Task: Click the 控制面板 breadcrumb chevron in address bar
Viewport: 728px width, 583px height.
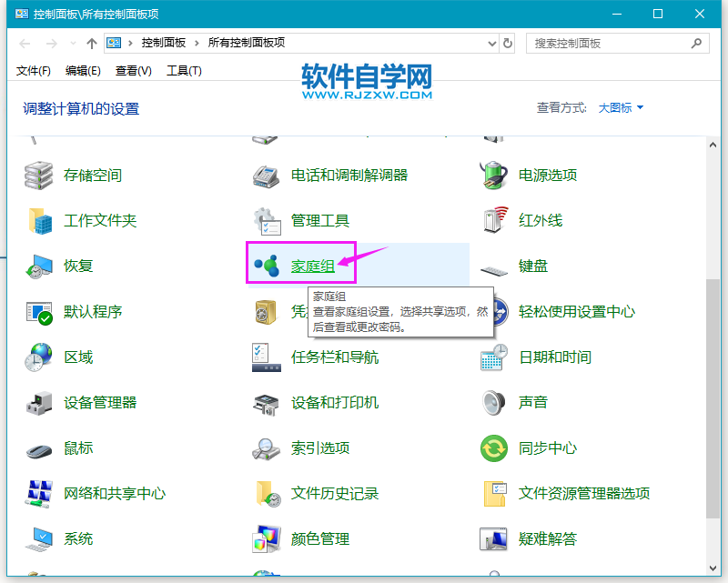Action: 200,43
